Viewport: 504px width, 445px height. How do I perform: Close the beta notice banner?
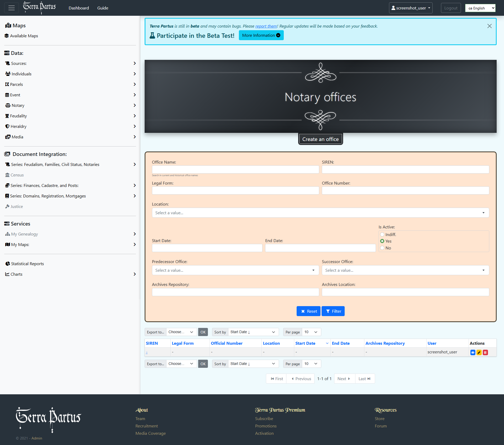[x=489, y=26]
